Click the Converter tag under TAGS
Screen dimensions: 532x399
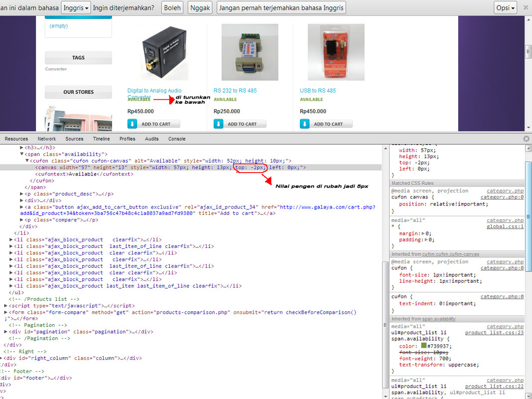[56, 69]
